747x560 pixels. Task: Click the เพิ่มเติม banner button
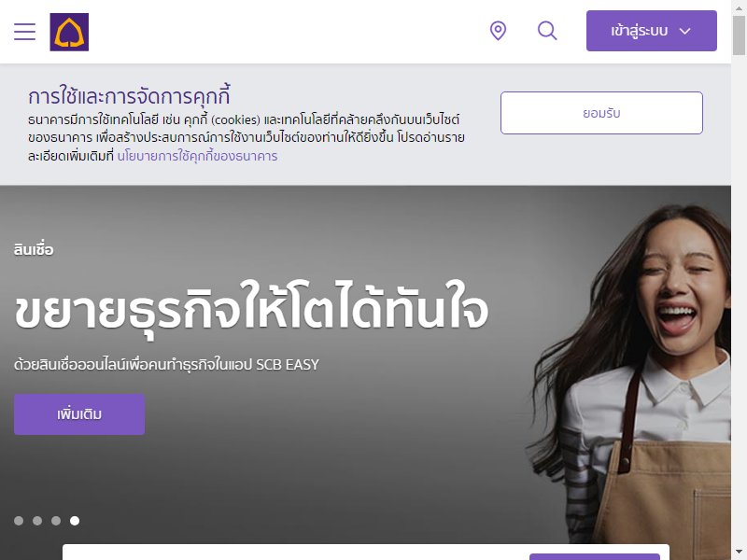tap(79, 414)
